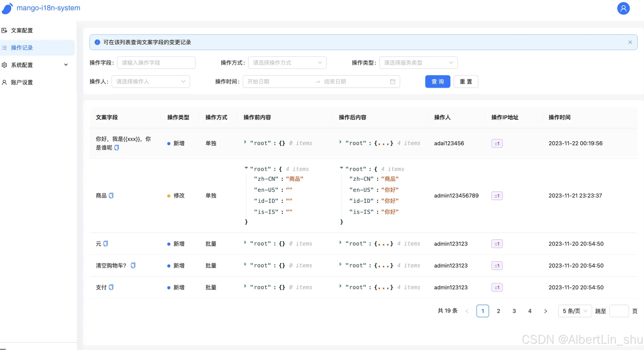Click the 操作记录 list icon

4,48
